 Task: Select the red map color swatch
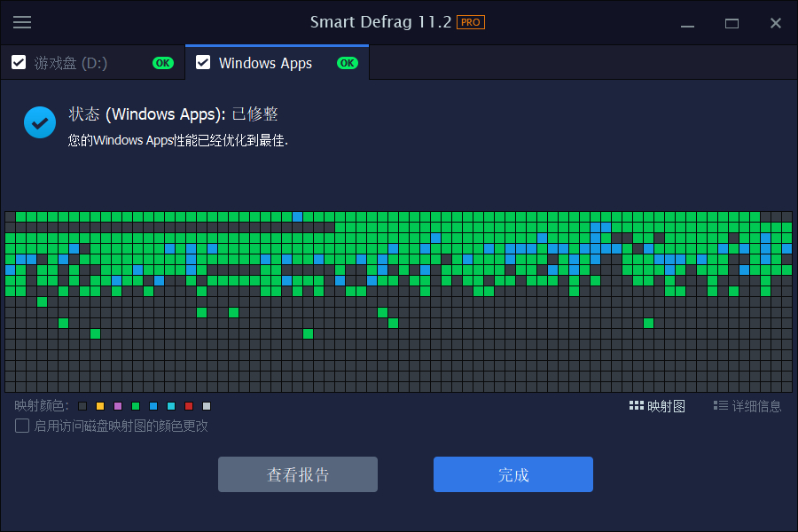[189, 406]
